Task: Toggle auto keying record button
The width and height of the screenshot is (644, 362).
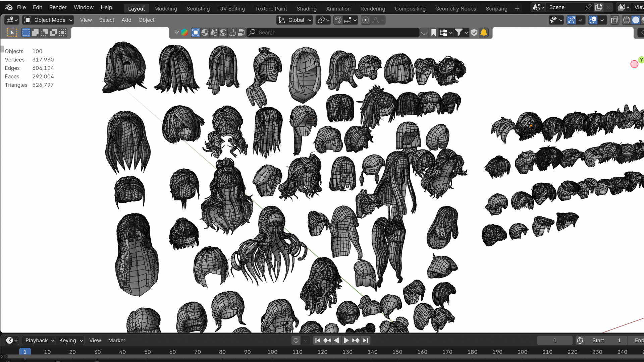Action: [x=296, y=341]
